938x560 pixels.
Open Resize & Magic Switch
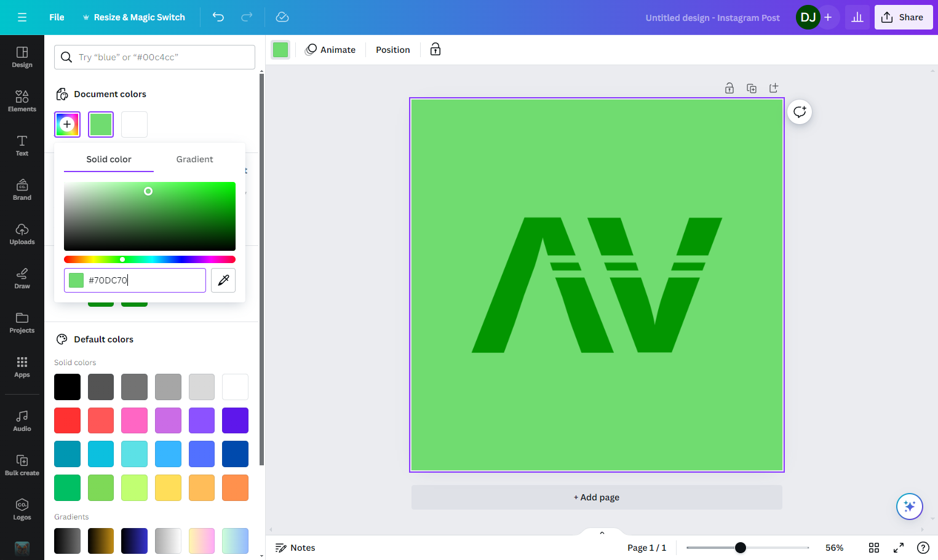point(133,17)
